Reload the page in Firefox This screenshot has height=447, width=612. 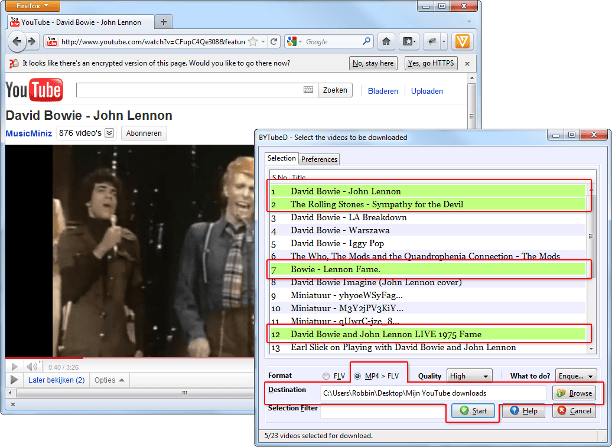(274, 41)
